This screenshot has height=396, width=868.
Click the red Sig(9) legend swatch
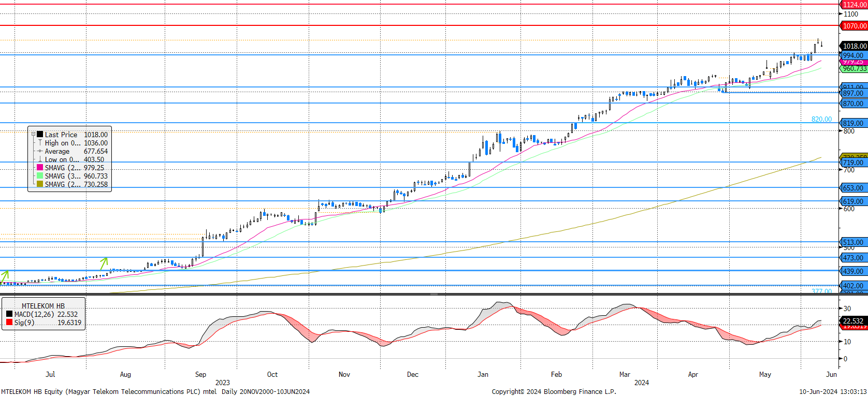9,322
